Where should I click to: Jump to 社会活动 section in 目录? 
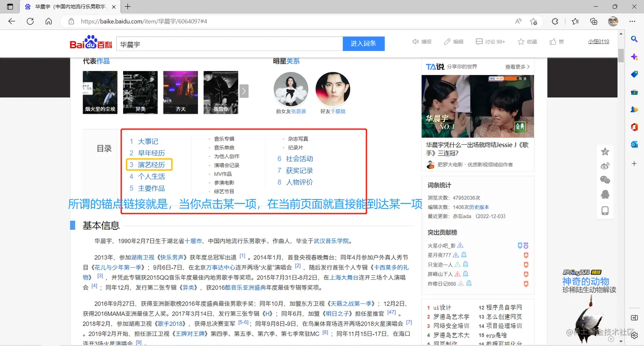pos(299,159)
